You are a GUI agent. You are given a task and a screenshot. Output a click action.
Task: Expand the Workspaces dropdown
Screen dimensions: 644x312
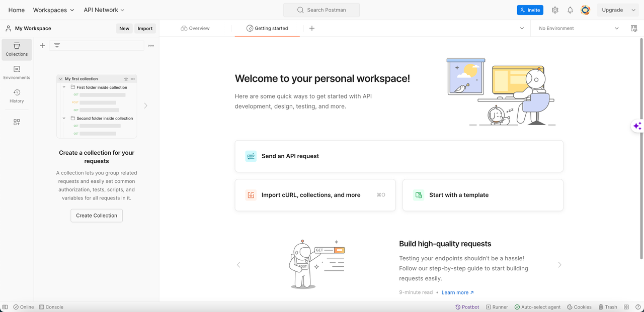click(x=54, y=10)
